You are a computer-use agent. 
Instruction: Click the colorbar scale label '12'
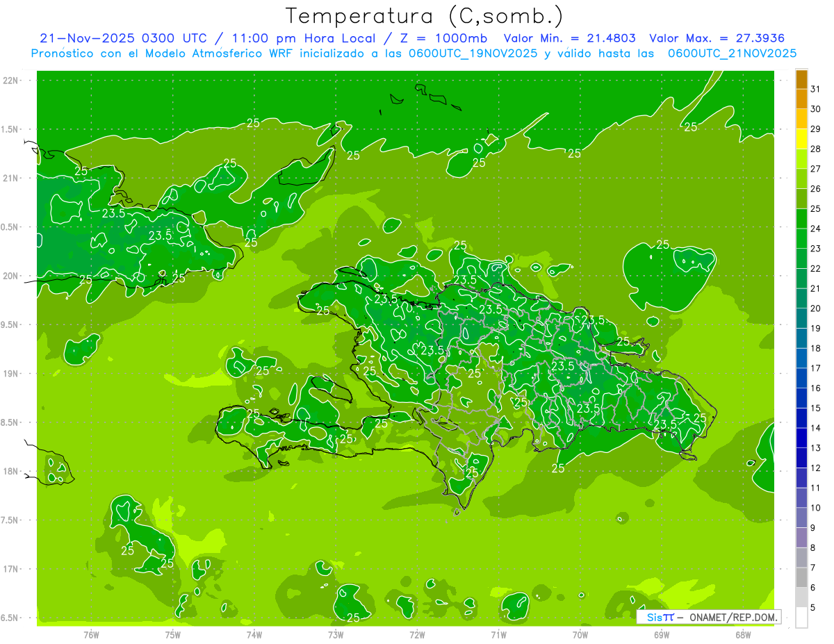816,468
